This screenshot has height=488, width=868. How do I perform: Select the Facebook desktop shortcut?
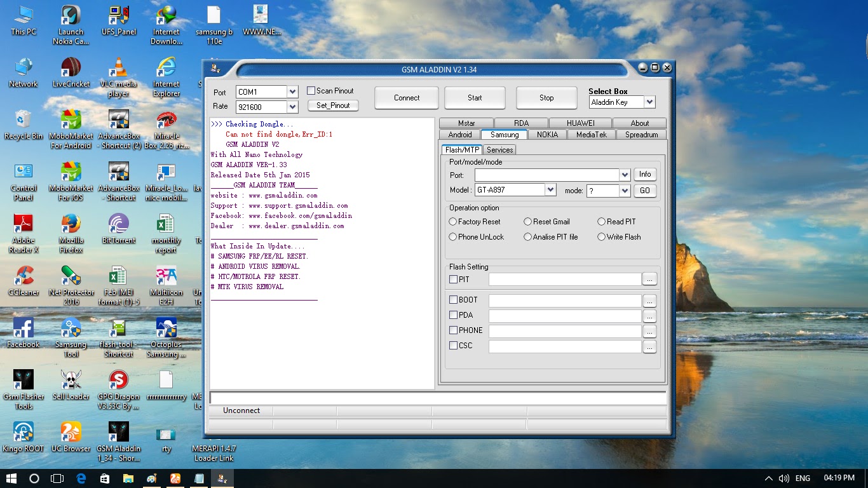(24, 333)
